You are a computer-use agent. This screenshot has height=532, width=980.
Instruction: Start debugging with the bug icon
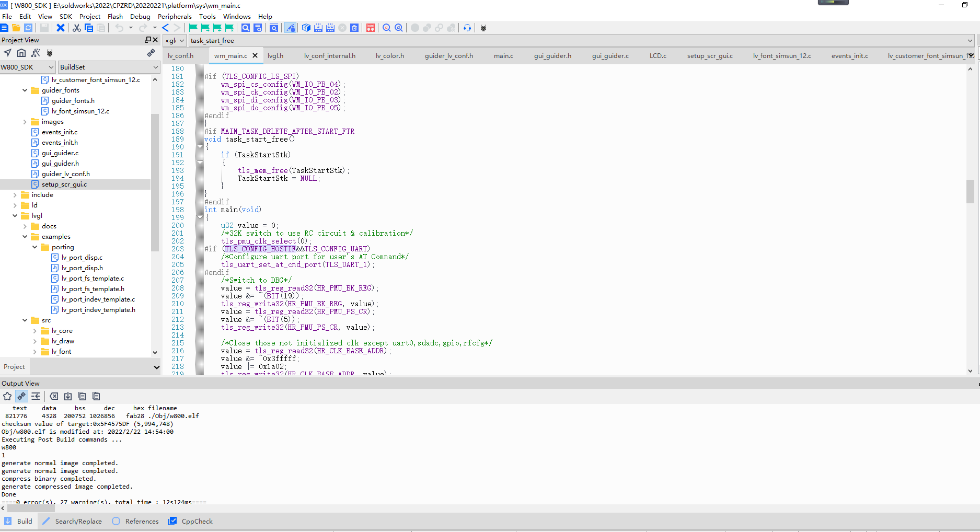click(483, 28)
